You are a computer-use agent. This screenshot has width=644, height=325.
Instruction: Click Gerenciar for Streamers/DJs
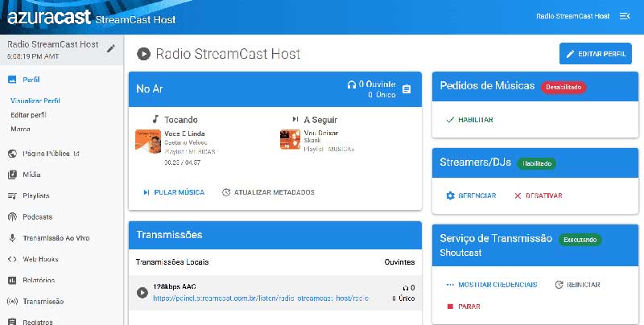click(x=471, y=195)
